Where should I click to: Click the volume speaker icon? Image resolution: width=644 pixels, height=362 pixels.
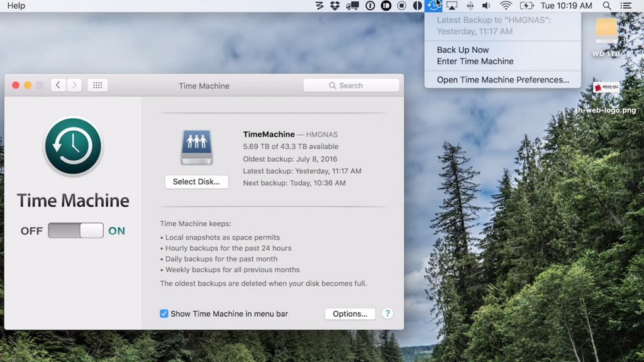(486, 6)
